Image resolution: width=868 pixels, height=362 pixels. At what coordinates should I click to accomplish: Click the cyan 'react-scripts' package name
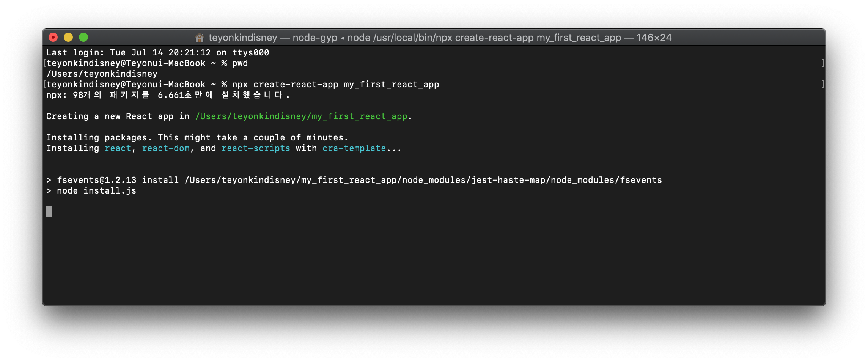click(256, 148)
